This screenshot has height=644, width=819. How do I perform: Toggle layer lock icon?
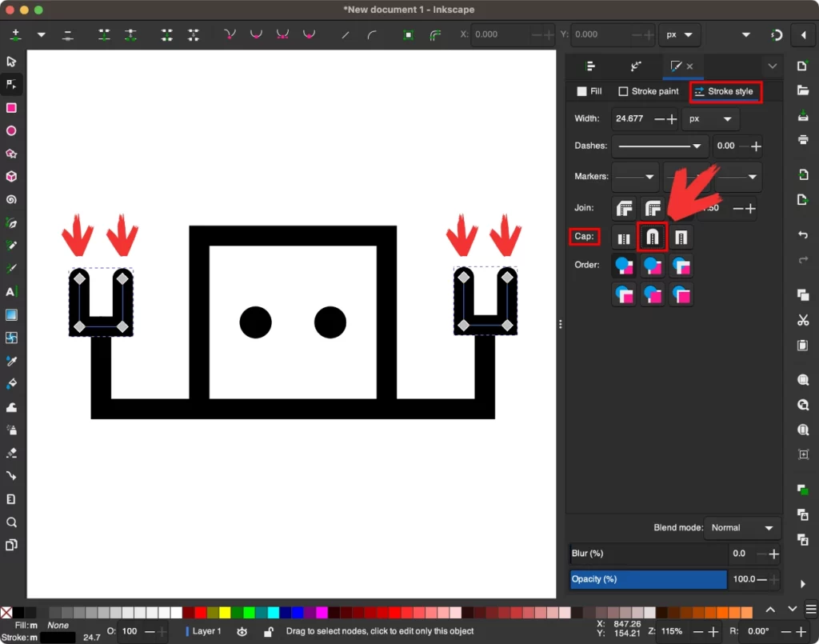[269, 631]
